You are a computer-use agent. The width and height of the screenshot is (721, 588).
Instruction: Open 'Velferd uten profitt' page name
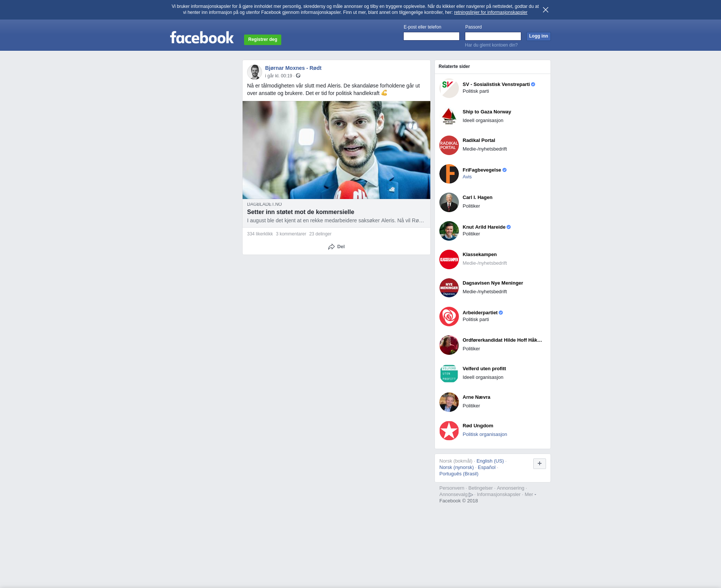pyautogui.click(x=484, y=369)
